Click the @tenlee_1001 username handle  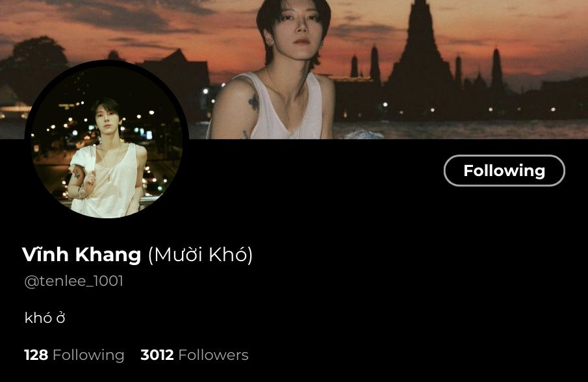74,281
